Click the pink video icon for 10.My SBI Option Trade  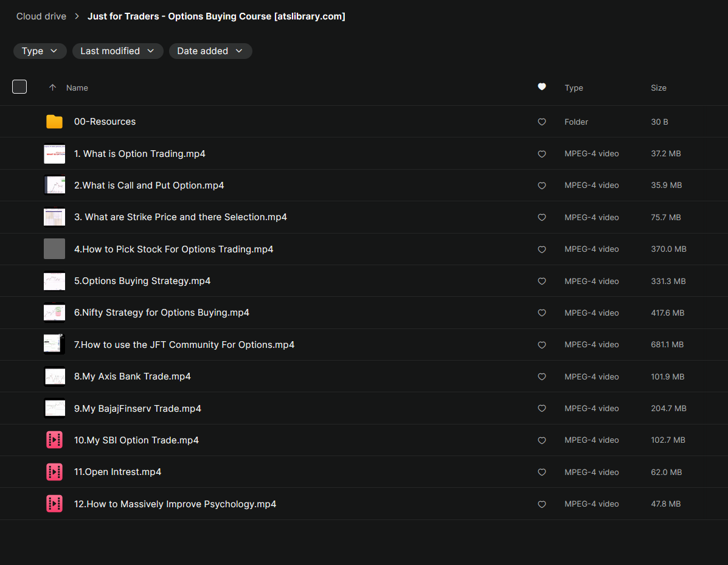54,440
